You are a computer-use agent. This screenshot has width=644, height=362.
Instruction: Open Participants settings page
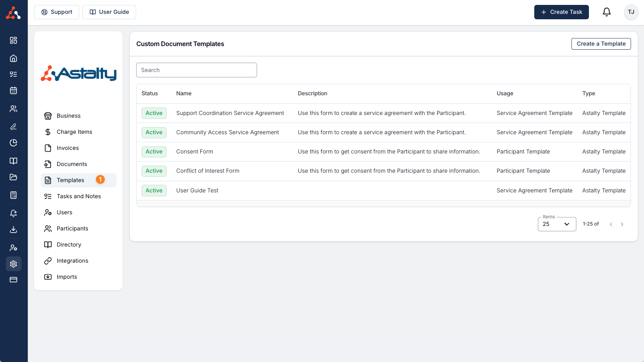pyautogui.click(x=78, y=229)
